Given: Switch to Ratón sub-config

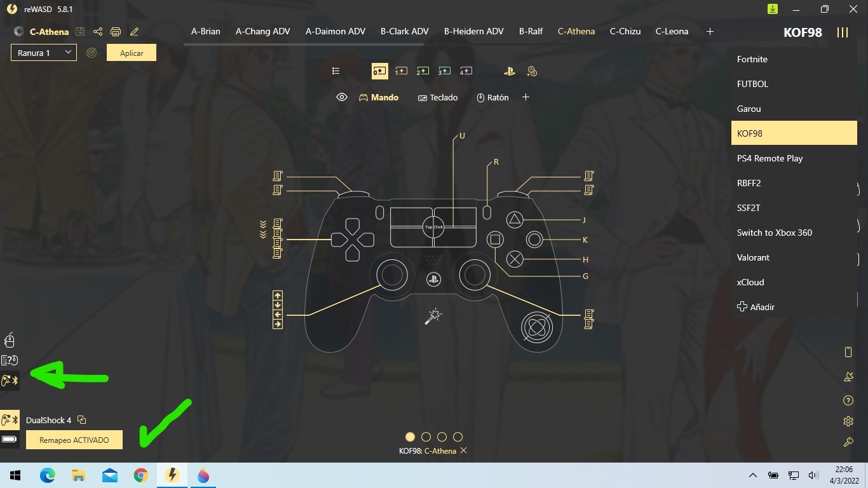Looking at the screenshot, I should click(492, 97).
